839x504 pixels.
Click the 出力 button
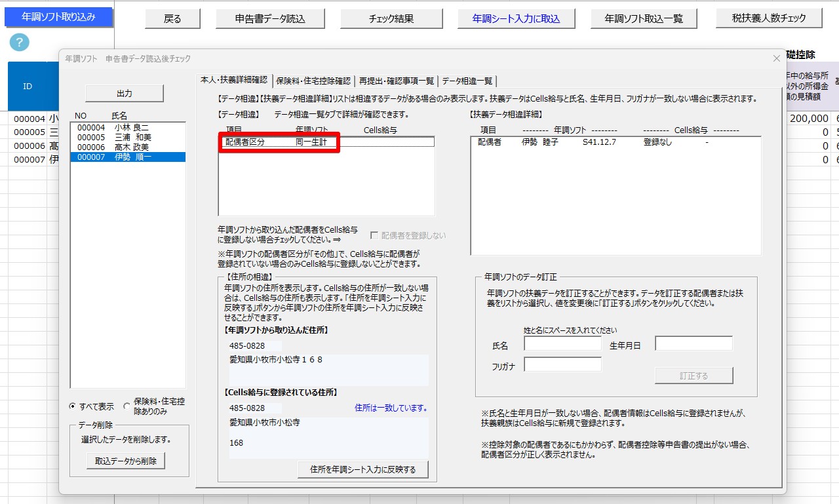point(125,94)
